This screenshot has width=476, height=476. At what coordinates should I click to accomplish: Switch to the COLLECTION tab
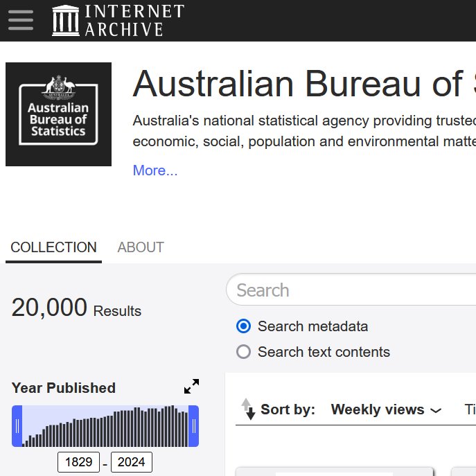coord(54,247)
